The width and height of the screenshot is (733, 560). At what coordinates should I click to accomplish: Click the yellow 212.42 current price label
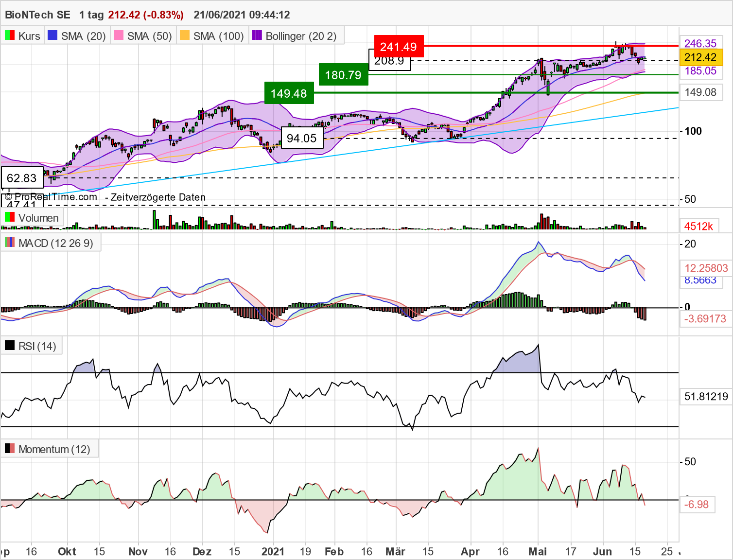pos(700,57)
